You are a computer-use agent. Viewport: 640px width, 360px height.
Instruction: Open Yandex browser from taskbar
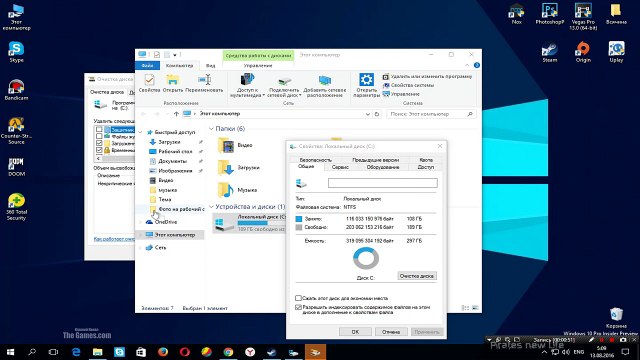tap(250, 352)
